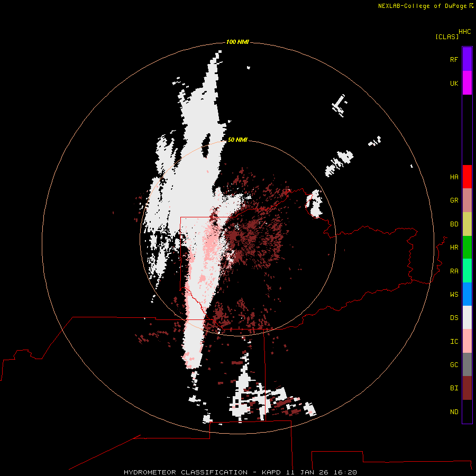
Task: Select the GR dusty pink legend swatch
Action: 467,200
